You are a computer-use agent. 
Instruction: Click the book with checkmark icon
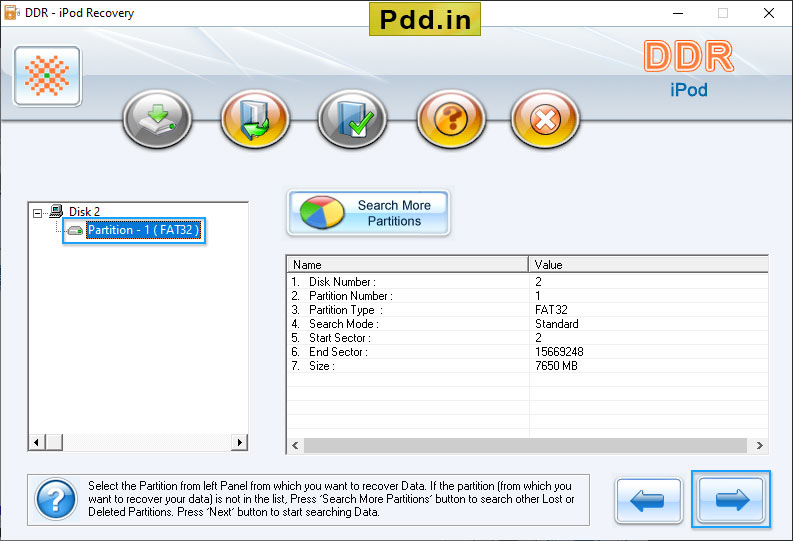coord(353,119)
